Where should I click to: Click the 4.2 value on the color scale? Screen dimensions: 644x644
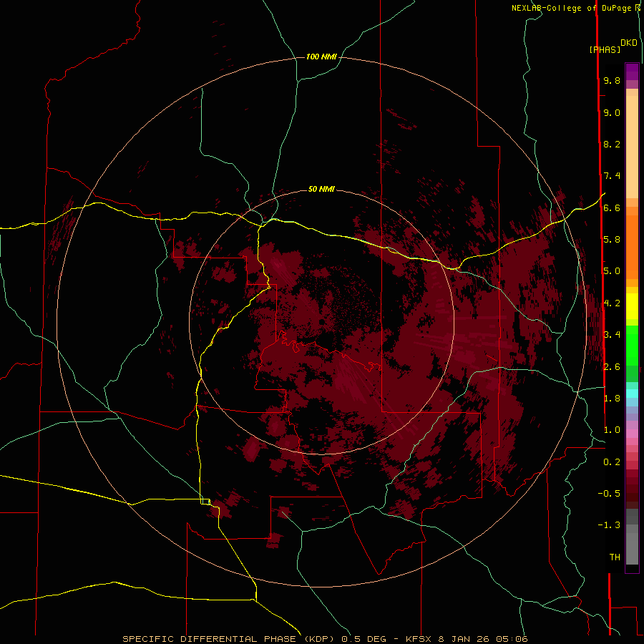612,303
